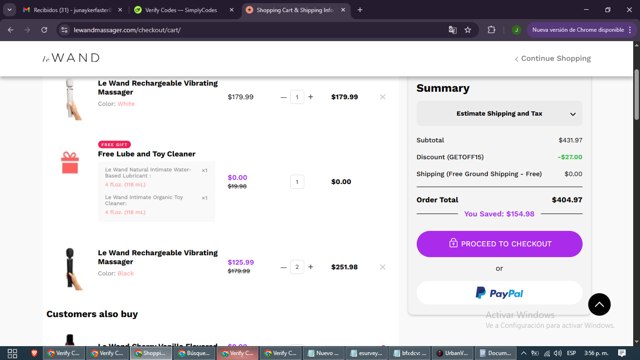Open white Le Wand Rechargeable Vibrating Massager title
The width and height of the screenshot is (640, 360).
coord(158,87)
